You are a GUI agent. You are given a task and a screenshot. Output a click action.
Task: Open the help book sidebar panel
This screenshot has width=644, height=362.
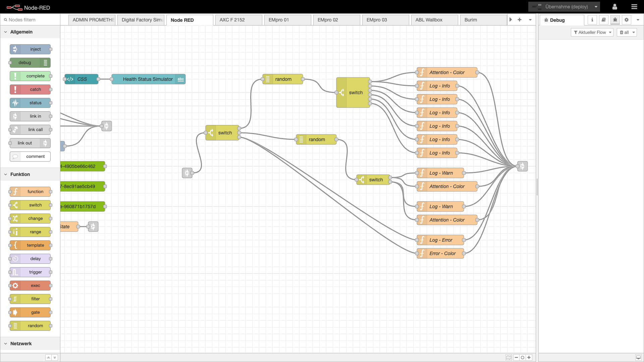coord(604,20)
